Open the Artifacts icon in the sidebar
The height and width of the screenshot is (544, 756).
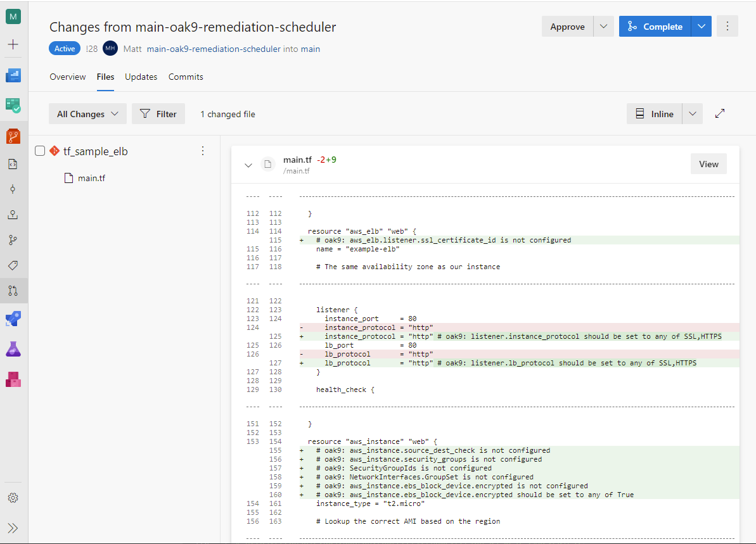click(x=13, y=379)
